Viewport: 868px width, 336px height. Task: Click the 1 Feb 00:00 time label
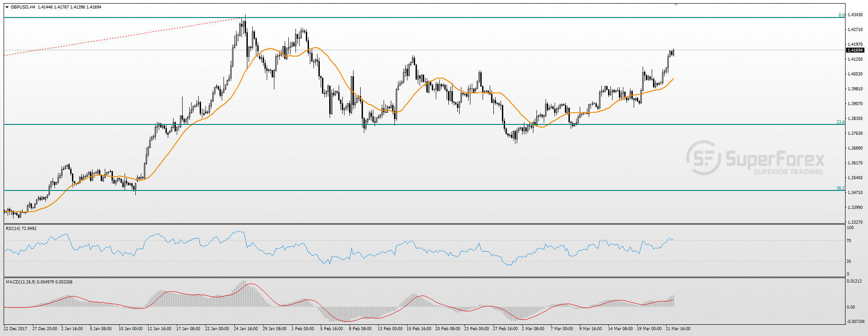coord(303,329)
